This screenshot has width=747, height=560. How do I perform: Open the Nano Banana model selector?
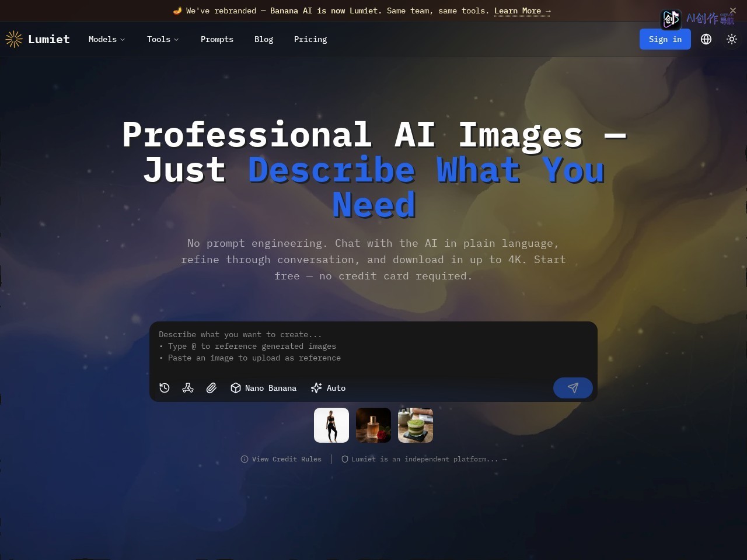pos(263,388)
